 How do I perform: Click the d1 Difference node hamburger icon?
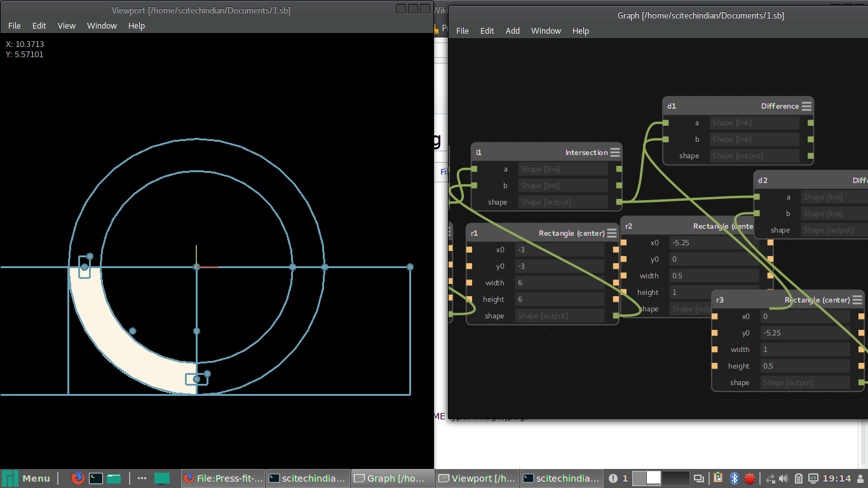[x=806, y=106]
